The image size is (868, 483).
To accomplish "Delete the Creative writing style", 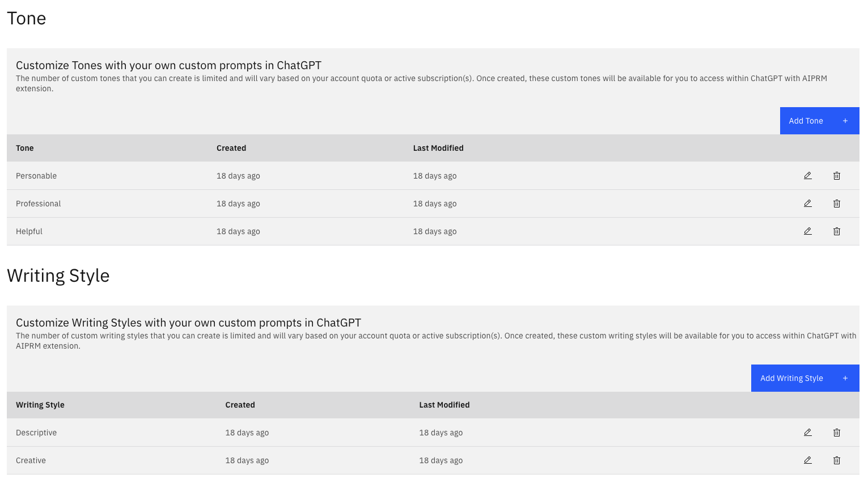I will pyautogui.click(x=837, y=460).
